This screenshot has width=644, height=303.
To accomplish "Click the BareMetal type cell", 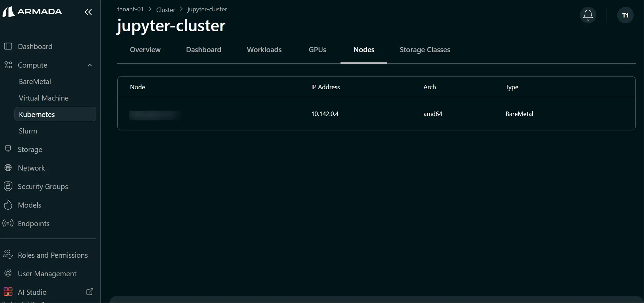I will tap(519, 114).
